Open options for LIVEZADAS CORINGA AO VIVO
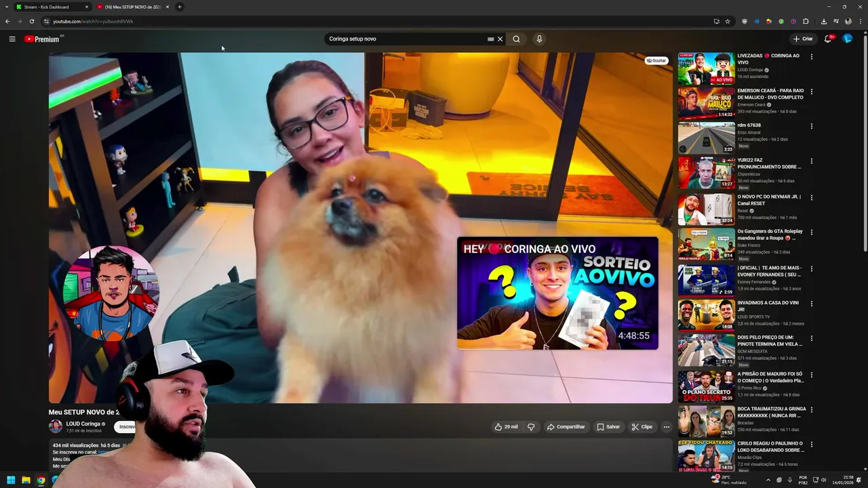The width and height of the screenshot is (868, 488). point(811,56)
